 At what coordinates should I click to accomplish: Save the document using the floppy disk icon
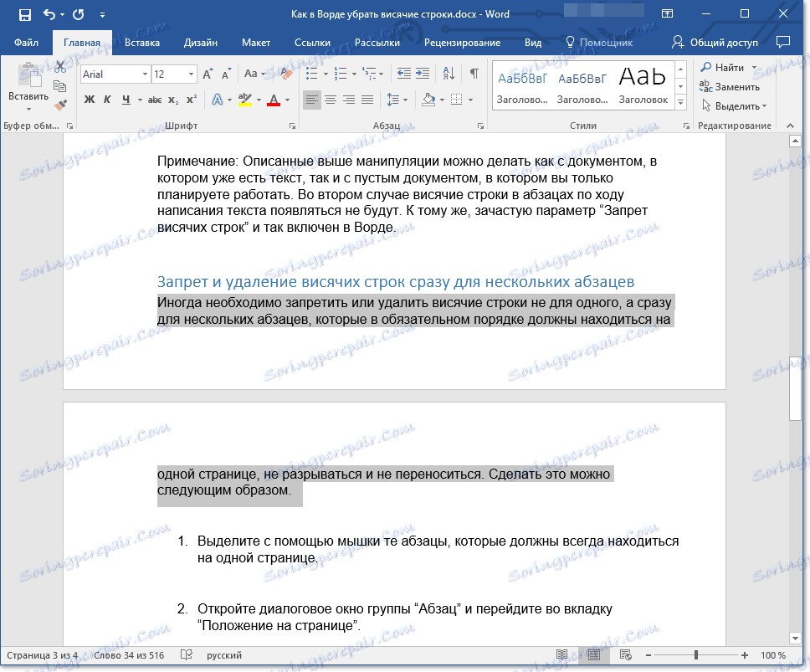pos(24,14)
